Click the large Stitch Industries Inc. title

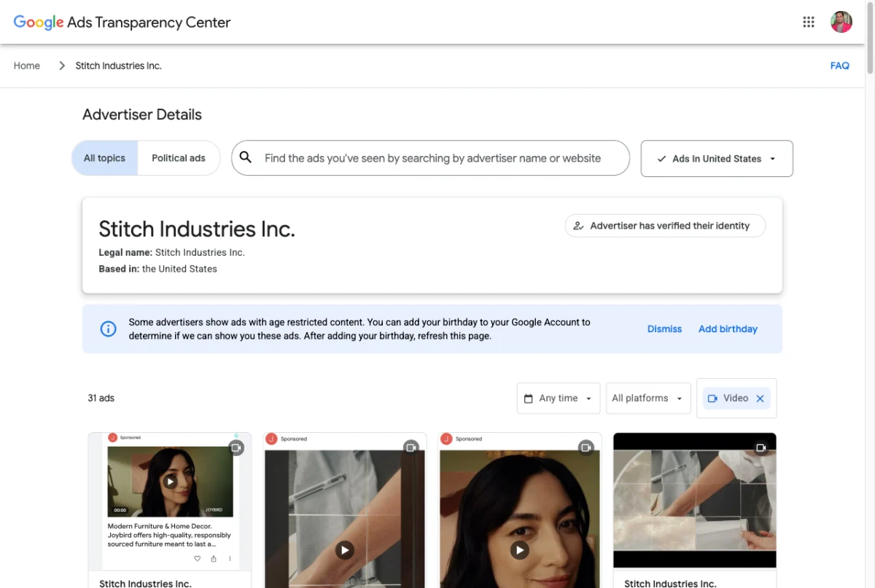197,229
